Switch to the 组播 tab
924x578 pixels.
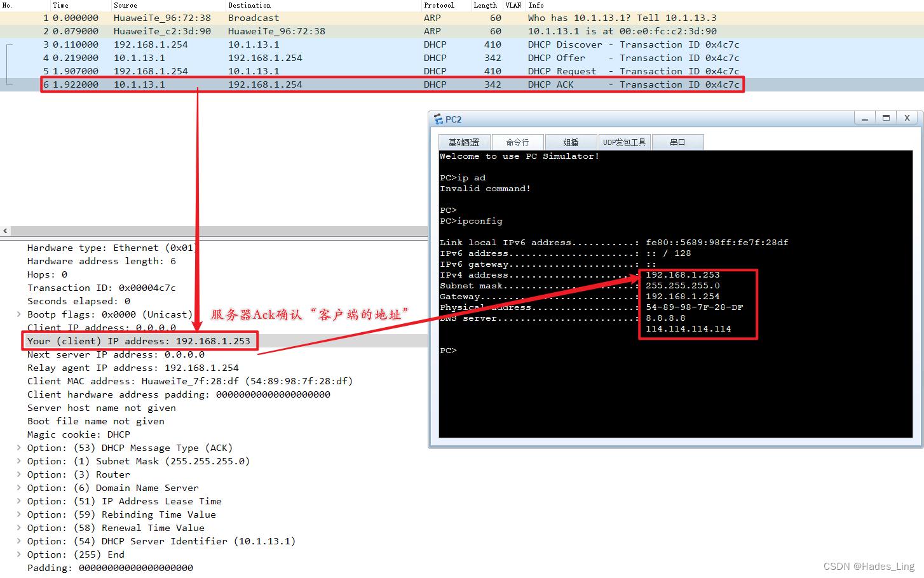pyautogui.click(x=571, y=142)
